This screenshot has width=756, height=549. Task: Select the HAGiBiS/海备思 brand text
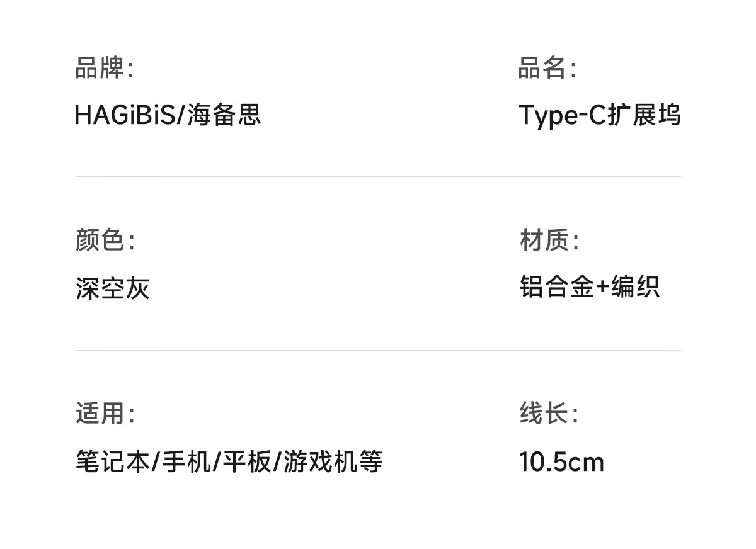(x=168, y=115)
